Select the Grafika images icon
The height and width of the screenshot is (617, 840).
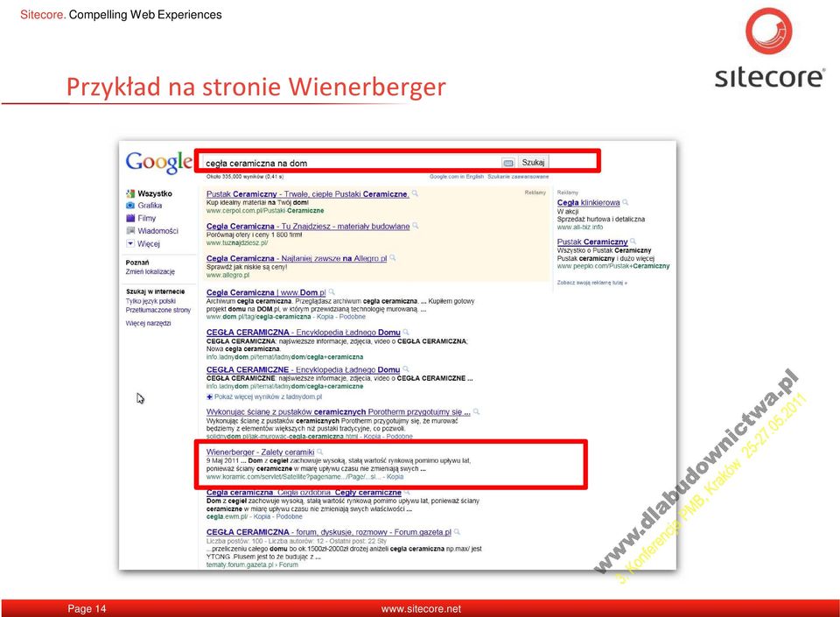pyautogui.click(x=130, y=205)
